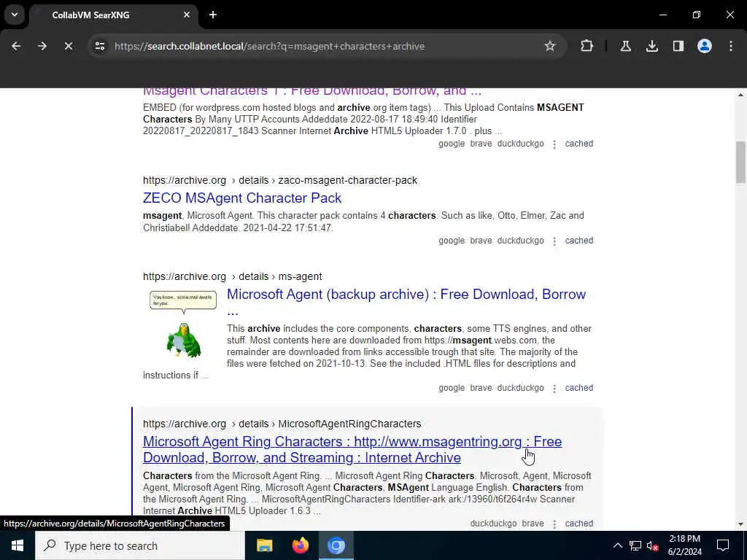Launch Firefox from the taskbar
The height and width of the screenshot is (560, 747).
pyautogui.click(x=300, y=545)
